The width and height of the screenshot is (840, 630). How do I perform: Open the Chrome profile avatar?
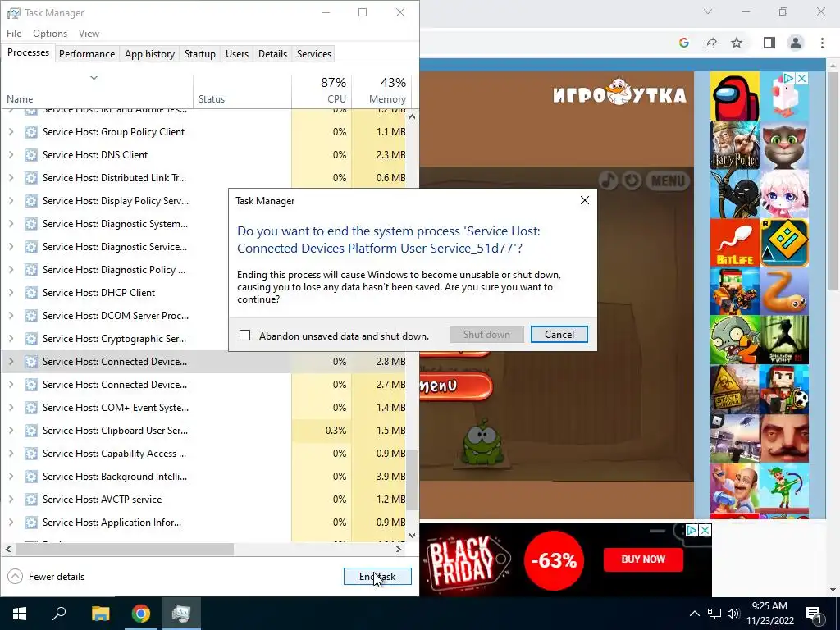[x=796, y=43]
